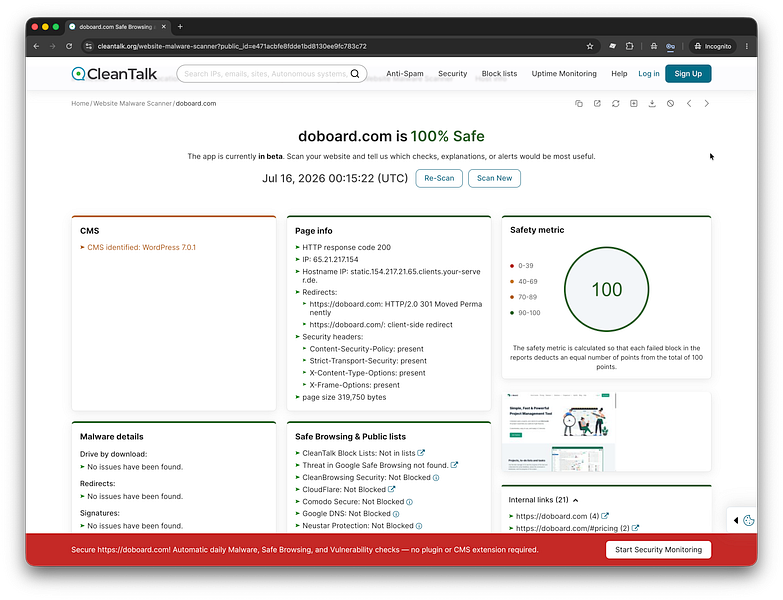The width and height of the screenshot is (783, 600).
Task: Go to previous report arrow
Action: click(689, 103)
